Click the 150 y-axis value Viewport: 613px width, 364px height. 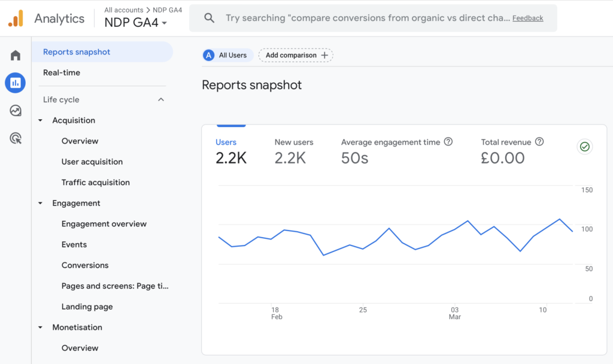point(587,190)
